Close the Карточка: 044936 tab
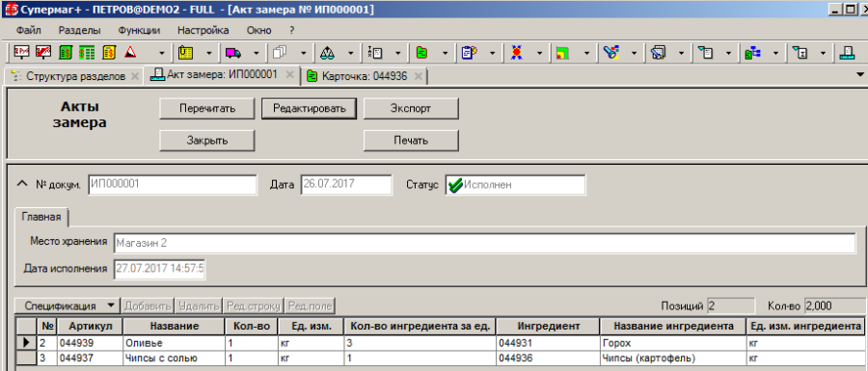Image resolution: width=868 pixels, height=371 pixels. click(418, 77)
